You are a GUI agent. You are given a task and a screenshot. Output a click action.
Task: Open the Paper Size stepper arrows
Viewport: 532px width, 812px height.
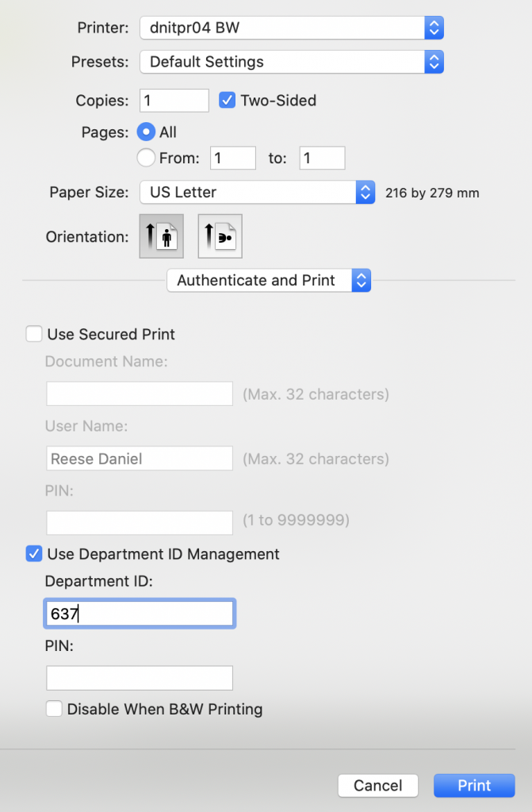point(366,192)
